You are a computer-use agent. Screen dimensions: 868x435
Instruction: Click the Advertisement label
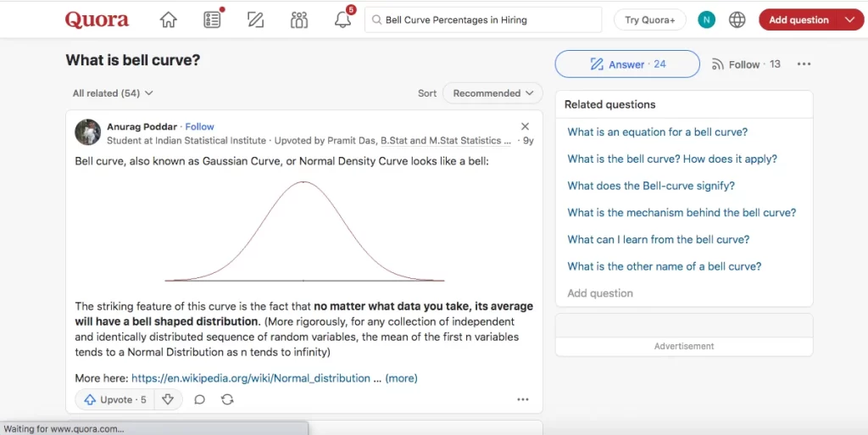coord(684,347)
